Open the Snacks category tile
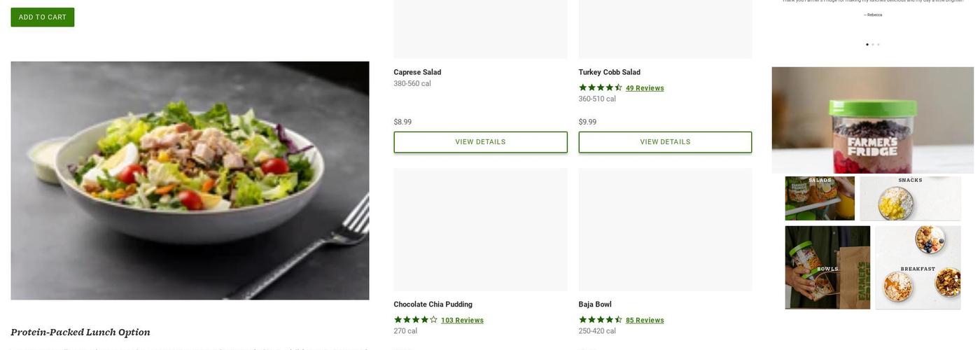The image size is (980, 350). [910, 198]
